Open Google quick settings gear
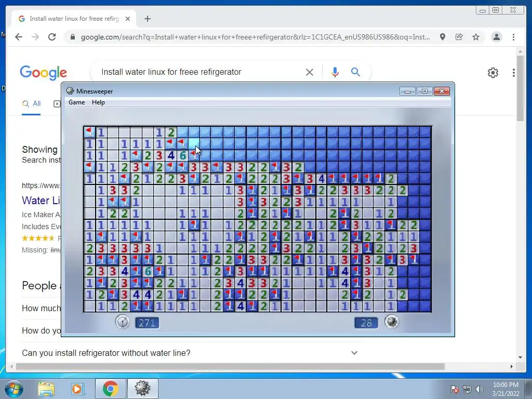The width and height of the screenshot is (532, 399). coord(493,73)
